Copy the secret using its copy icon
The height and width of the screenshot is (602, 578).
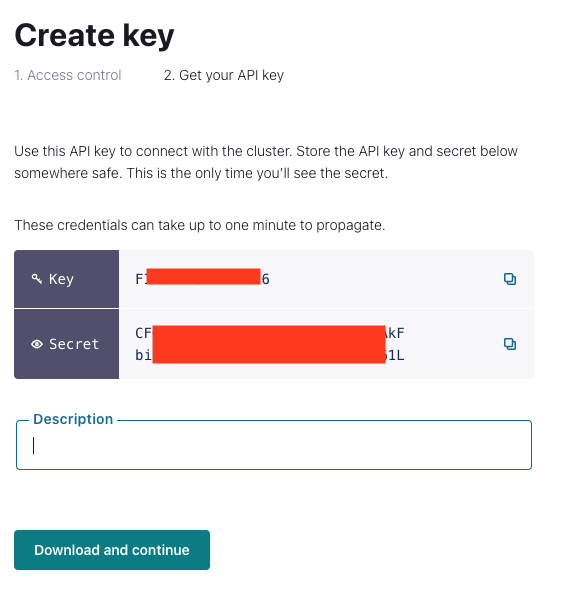pos(510,344)
